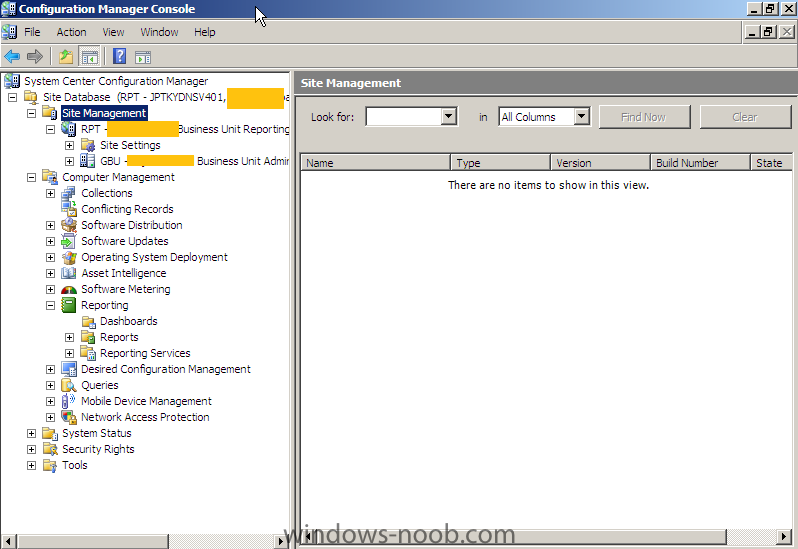
Task: Click the Conflicting Records icon
Action: [x=68, y=209]
